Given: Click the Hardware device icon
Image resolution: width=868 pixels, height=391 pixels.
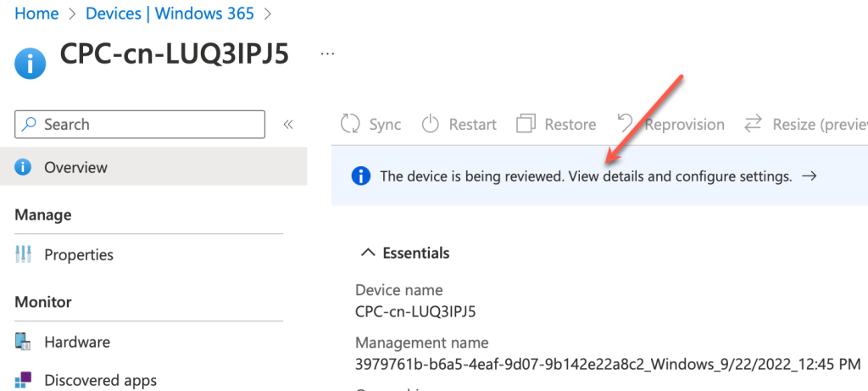Looking at the screenshot, I should click(23, 343).
